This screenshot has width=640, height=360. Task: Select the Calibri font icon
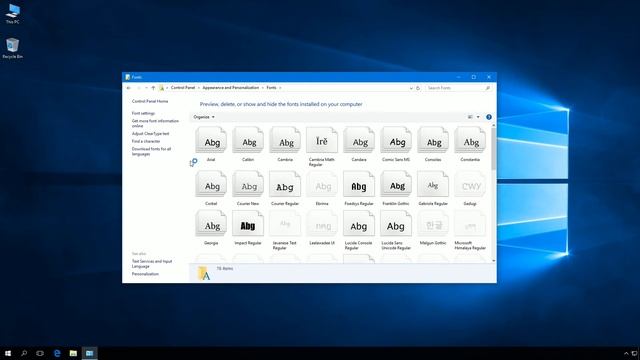pos(248,140)
